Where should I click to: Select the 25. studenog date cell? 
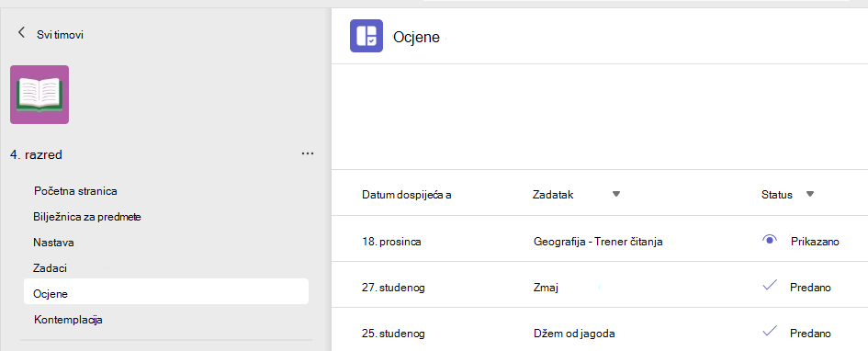394,334
